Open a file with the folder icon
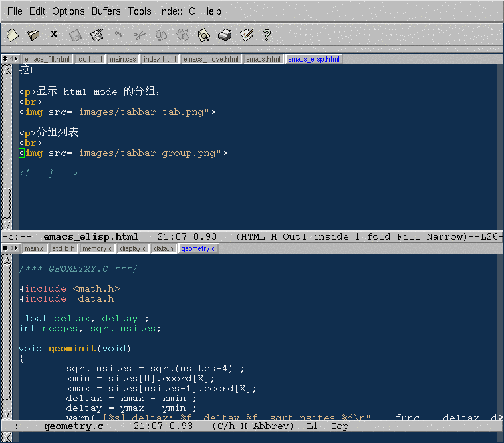504x443 pixels. [33, 34]
